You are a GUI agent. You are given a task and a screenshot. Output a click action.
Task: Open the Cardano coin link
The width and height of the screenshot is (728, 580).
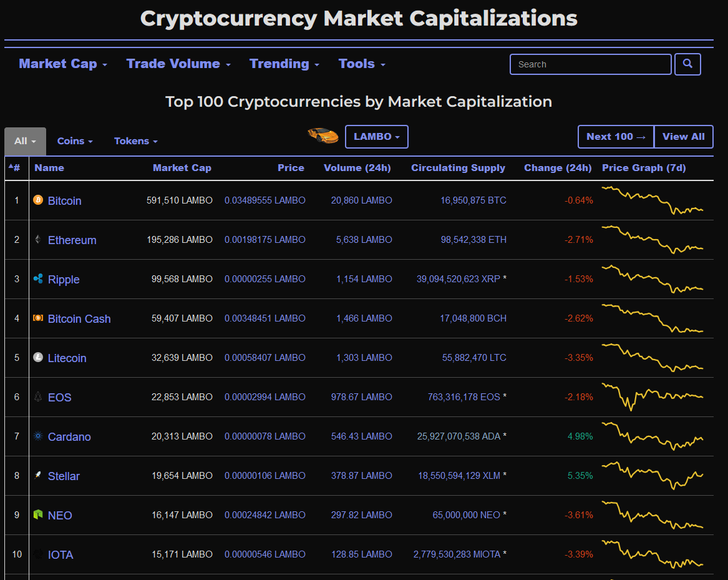[x=69, y=437]
